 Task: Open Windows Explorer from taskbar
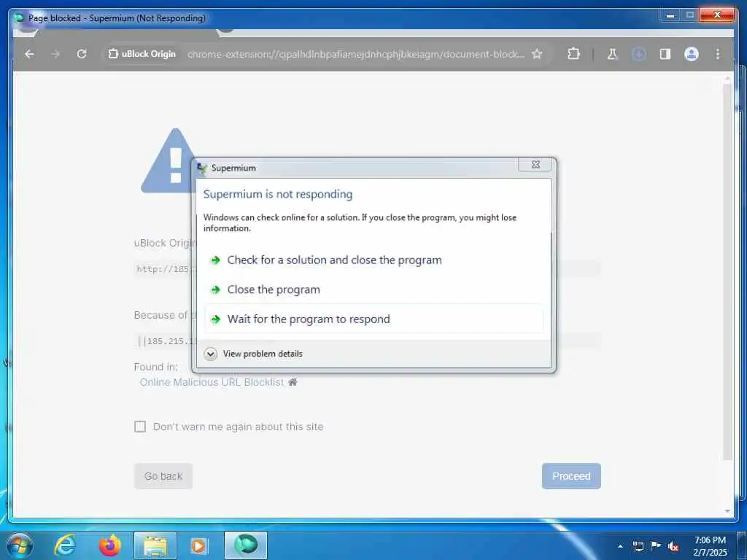pyautogui.click(x=155, y=545)
